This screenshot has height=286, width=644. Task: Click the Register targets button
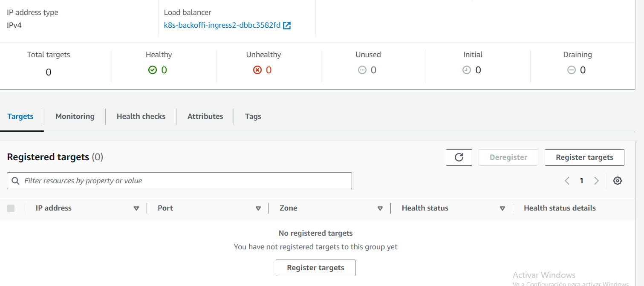584,157
